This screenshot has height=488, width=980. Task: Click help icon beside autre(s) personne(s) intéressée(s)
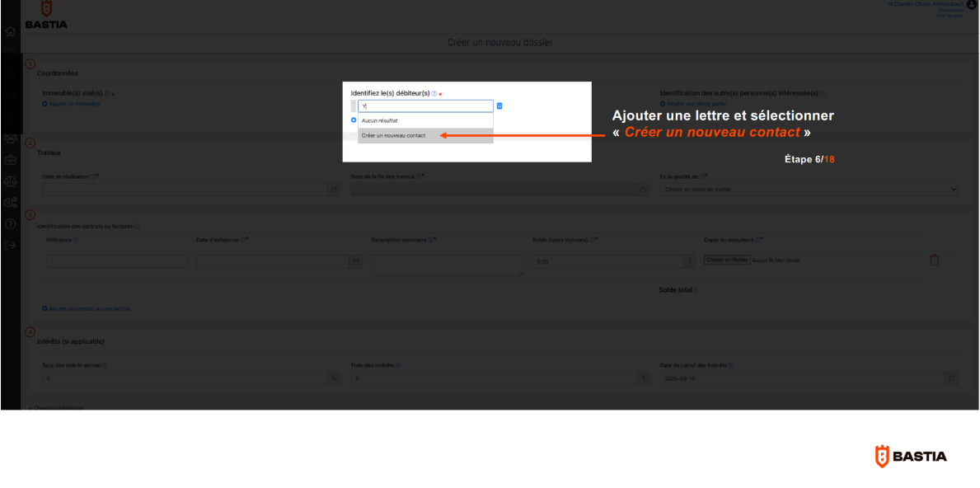(823, 94)
